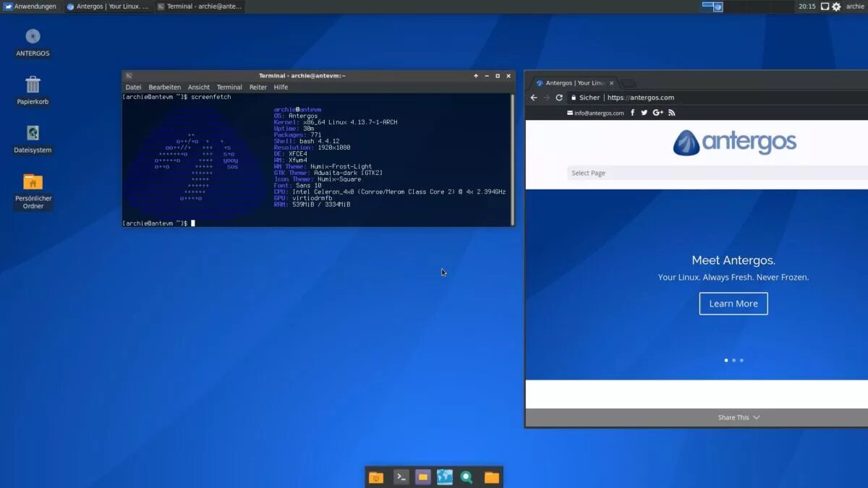This screenshot has height=488, width=868.
Task: Expand the Select Page dropdown
Action: (718, 173)
